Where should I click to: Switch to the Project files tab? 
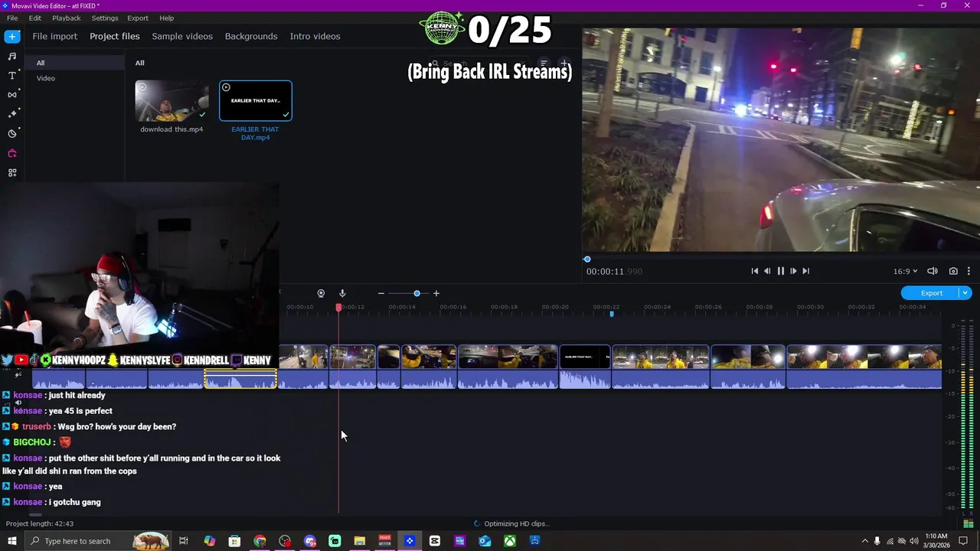[115, 36]
